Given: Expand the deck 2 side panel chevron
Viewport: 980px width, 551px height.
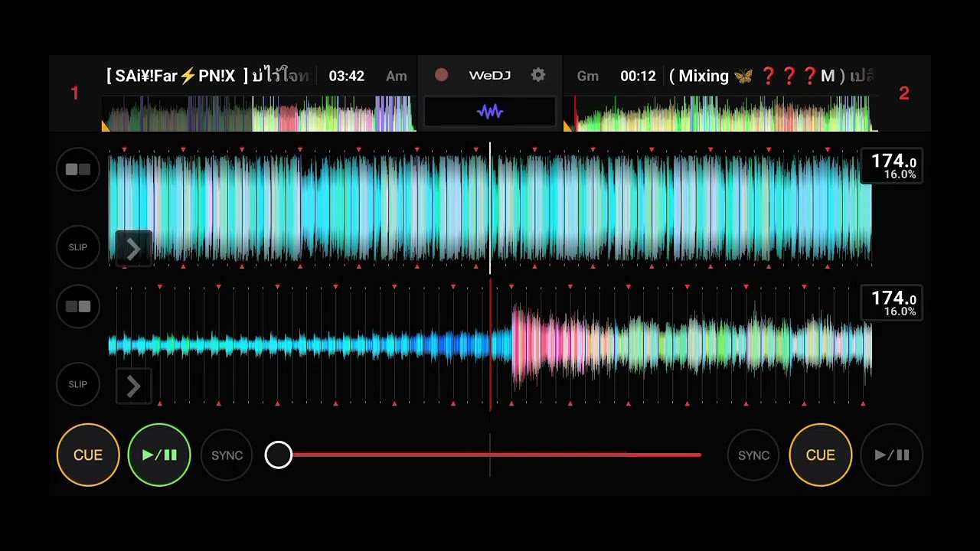Looking at the screenshot, I should (133, 386).
